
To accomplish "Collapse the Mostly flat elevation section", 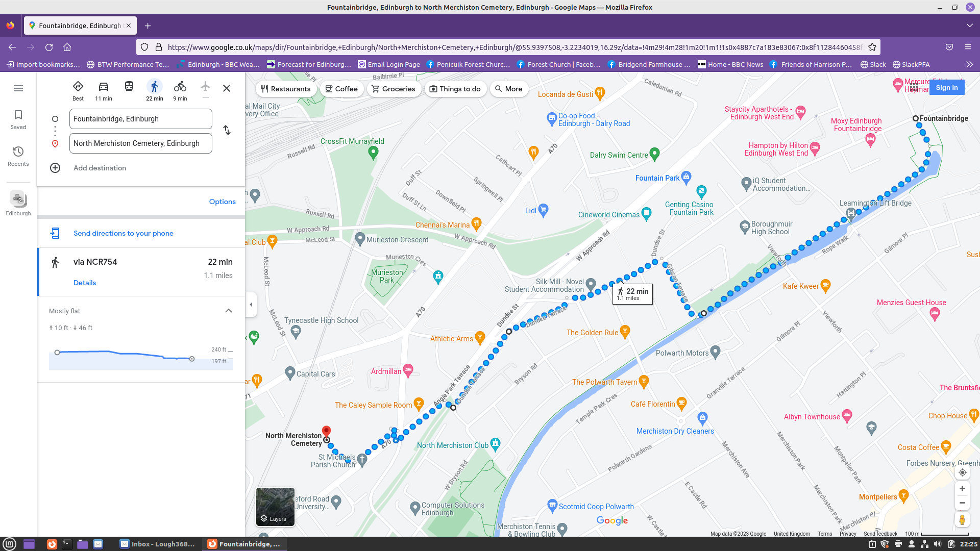I will [x=229, y=311].
